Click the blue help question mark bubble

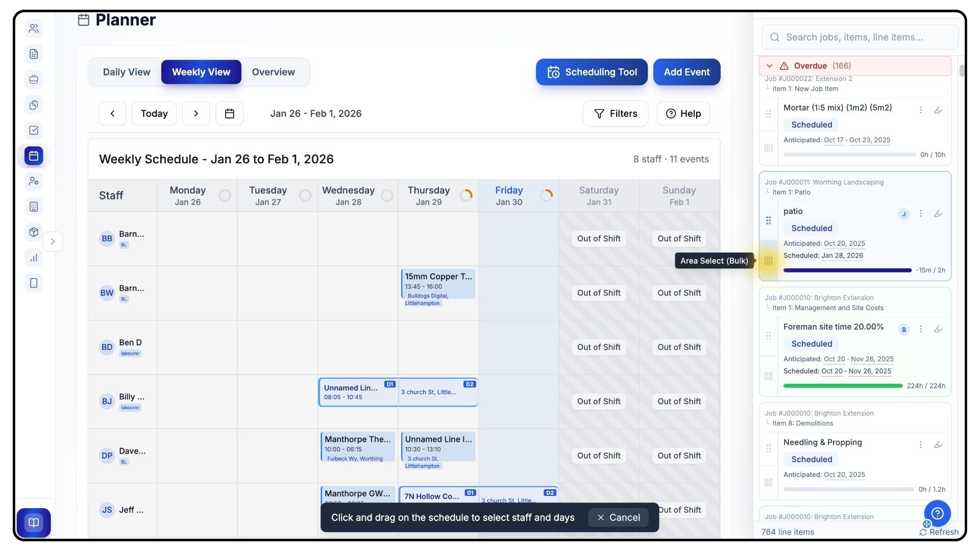(x=937, y=513)
